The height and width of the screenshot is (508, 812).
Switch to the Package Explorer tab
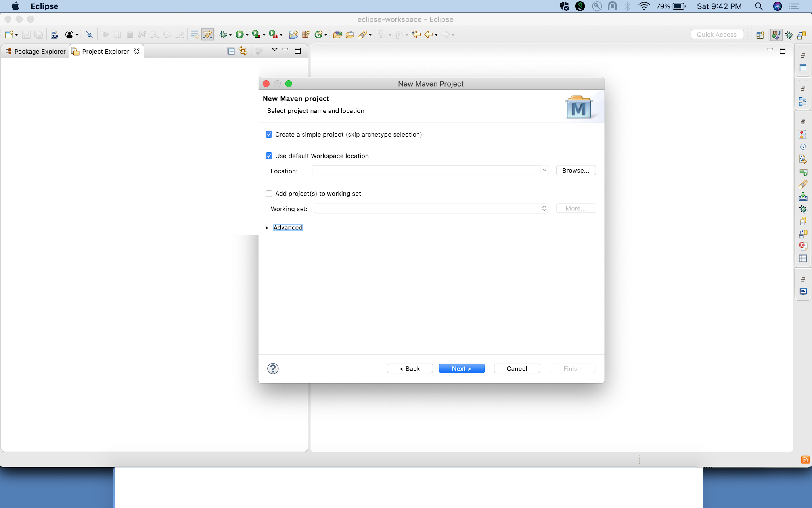[39, 51]
